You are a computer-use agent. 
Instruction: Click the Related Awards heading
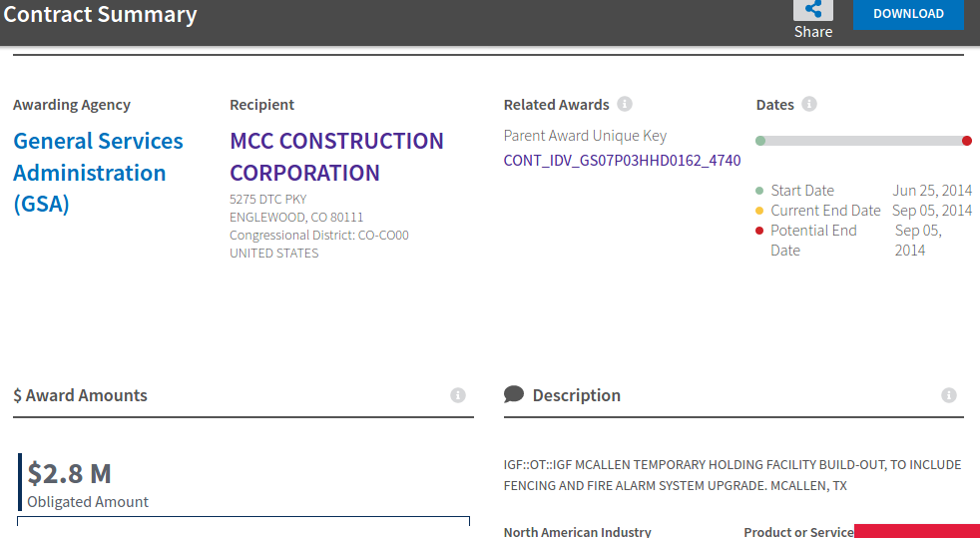(556, 105)
